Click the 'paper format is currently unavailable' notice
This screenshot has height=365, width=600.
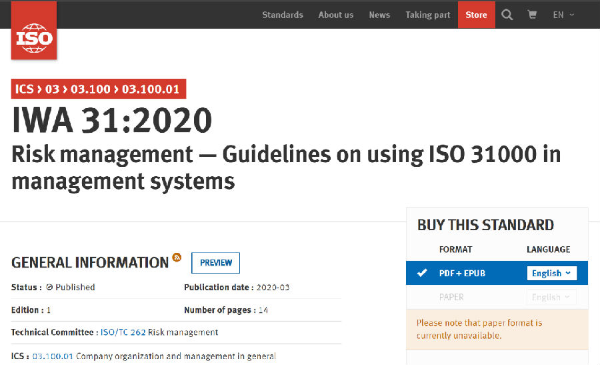497,329
